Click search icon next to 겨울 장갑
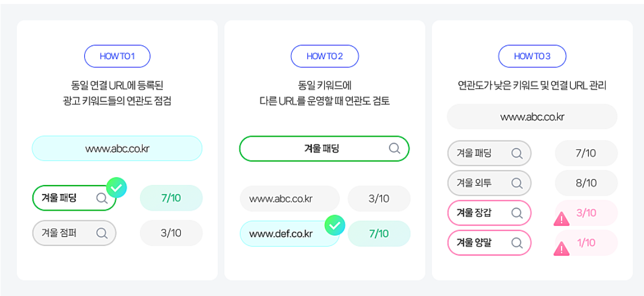This screenshot has height=296, width=644. click(x=517, y=213)
